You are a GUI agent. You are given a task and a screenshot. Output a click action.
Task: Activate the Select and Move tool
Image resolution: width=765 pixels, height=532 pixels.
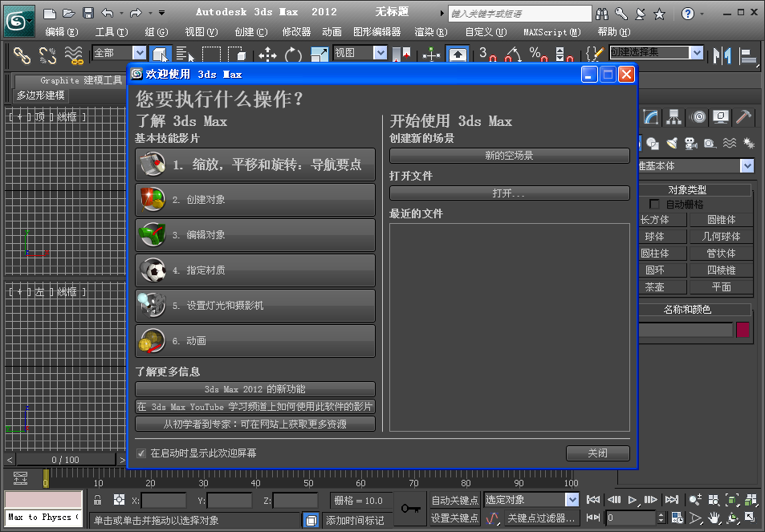[267, 54]
